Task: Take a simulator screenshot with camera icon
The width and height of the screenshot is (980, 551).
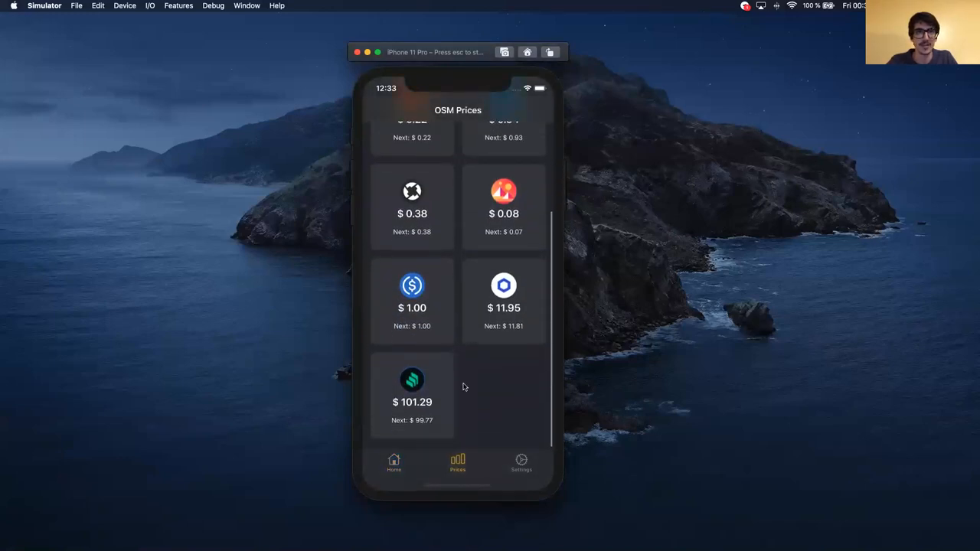Action: click(x=504, y=52)
